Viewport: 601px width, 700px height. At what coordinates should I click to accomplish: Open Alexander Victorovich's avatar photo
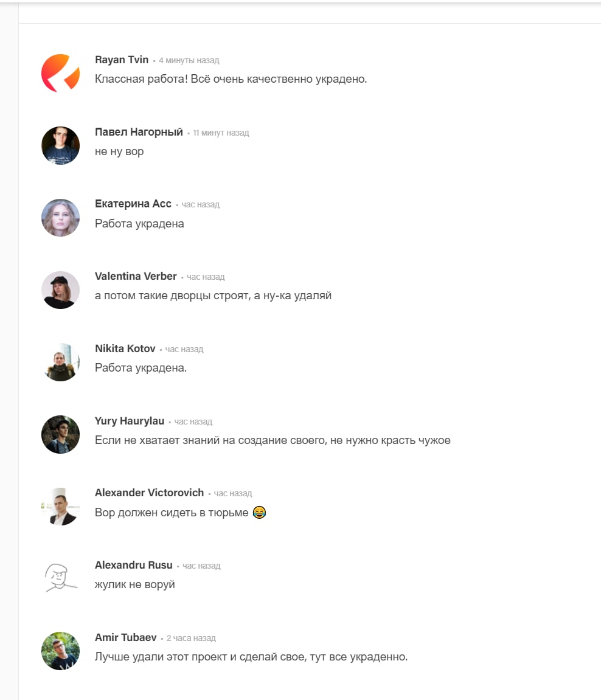(x=60, y=506)
